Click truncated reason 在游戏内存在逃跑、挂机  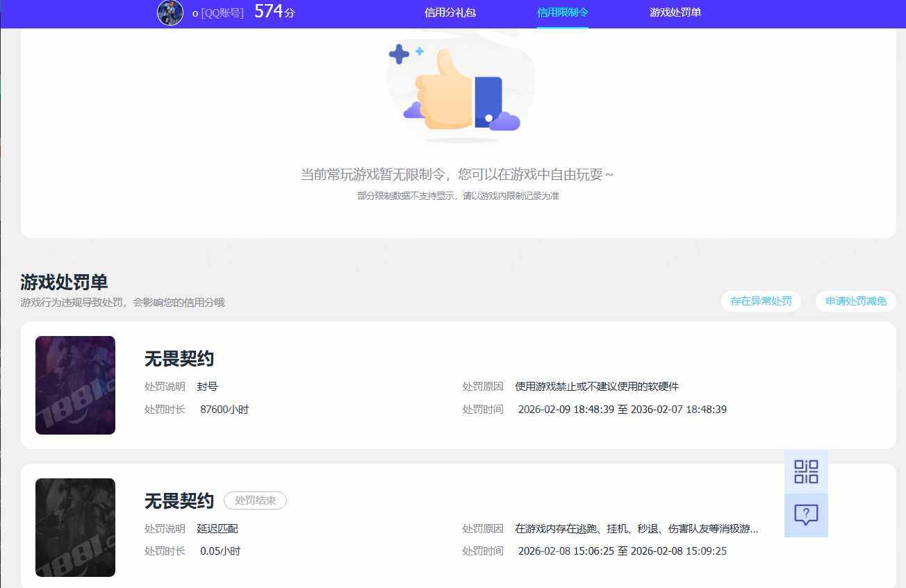(x=636, y=529)
